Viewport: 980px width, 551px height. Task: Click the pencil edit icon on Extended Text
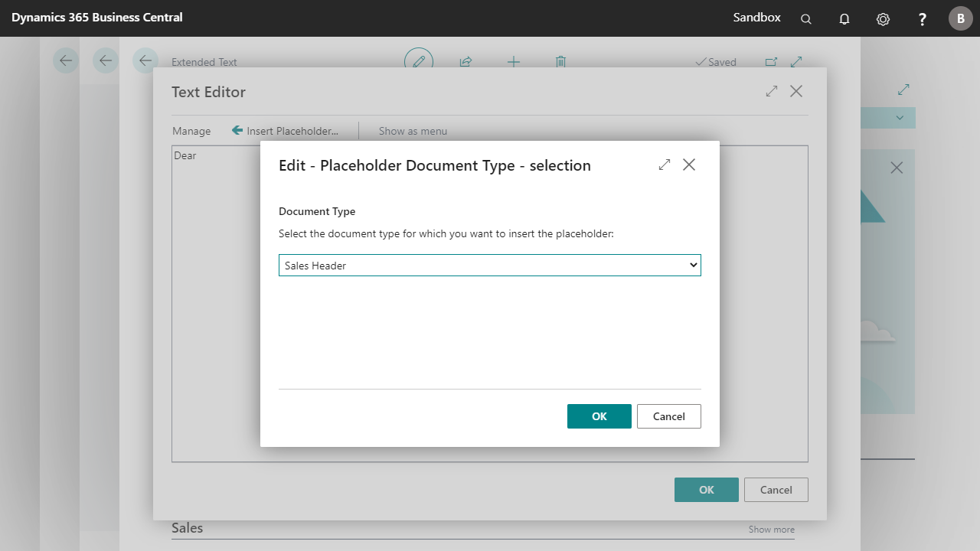(x=419, y=62)
